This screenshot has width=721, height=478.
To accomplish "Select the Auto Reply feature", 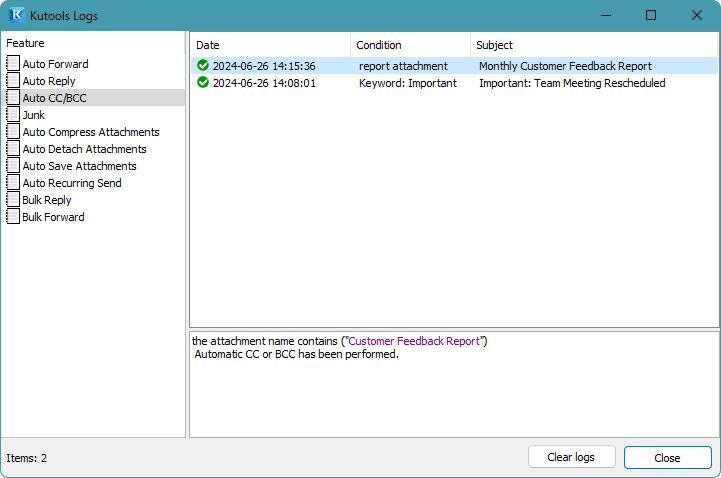I will coord(49,81).
